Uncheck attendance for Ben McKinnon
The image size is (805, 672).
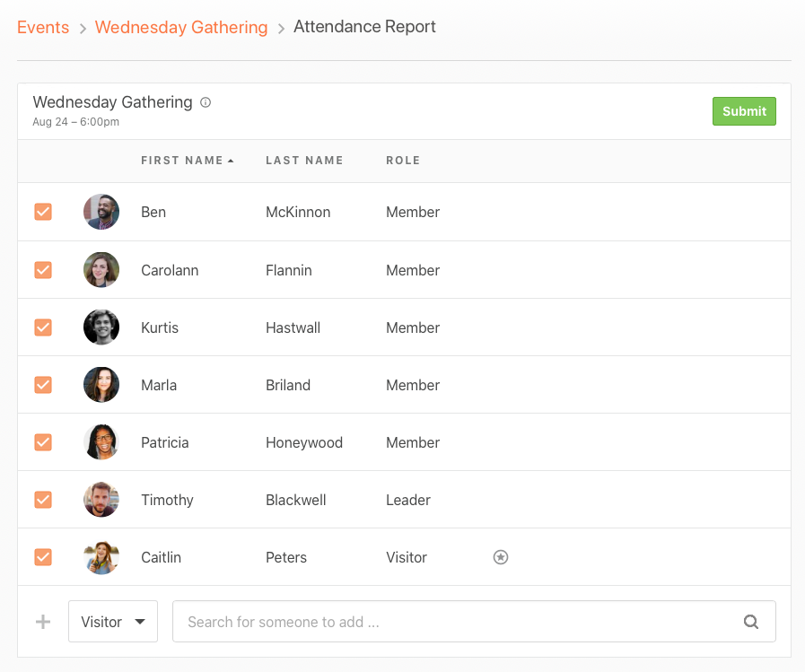click(43, 212)
